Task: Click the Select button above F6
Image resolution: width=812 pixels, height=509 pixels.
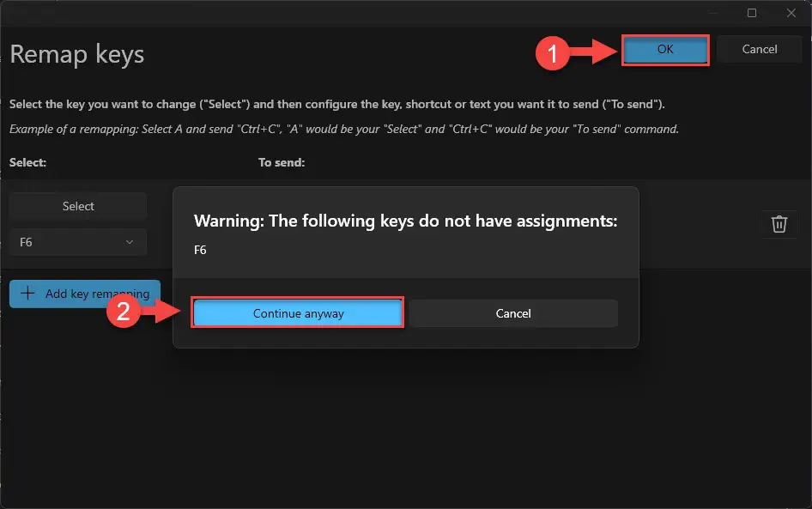Action: point(78,206)
